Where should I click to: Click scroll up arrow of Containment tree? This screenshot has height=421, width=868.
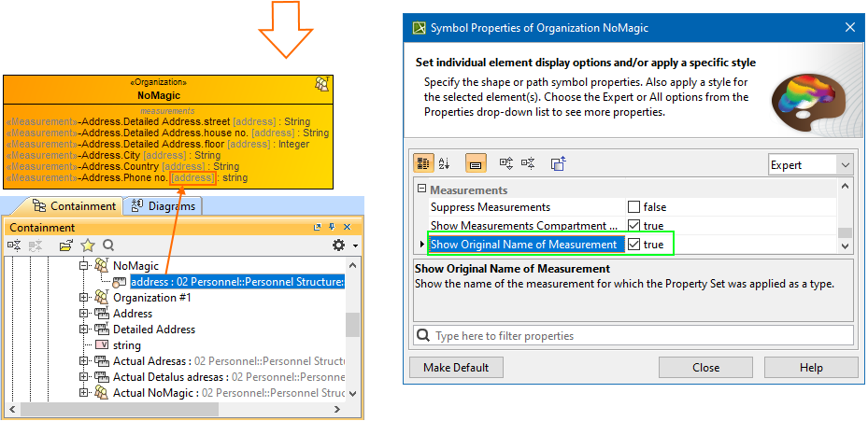coord(352,264)
